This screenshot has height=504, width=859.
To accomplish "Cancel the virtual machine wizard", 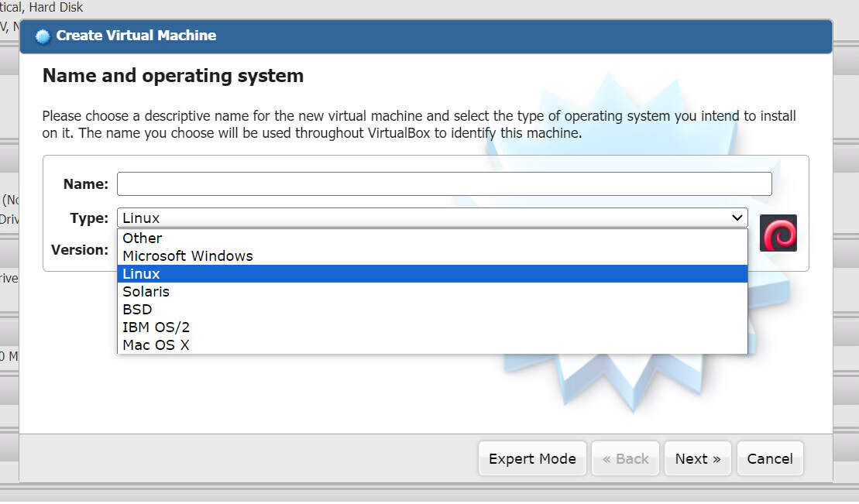I will [770, 458].
